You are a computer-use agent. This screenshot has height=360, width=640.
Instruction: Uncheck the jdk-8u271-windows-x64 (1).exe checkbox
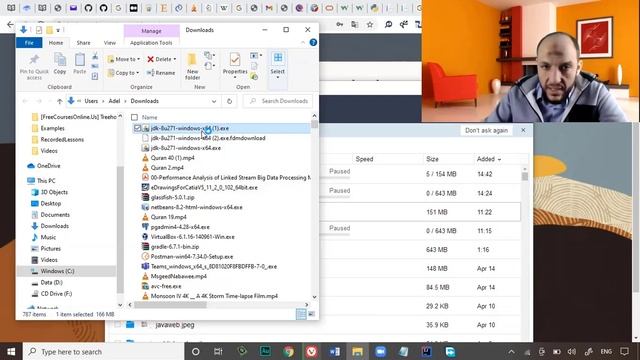pos(138,128)
